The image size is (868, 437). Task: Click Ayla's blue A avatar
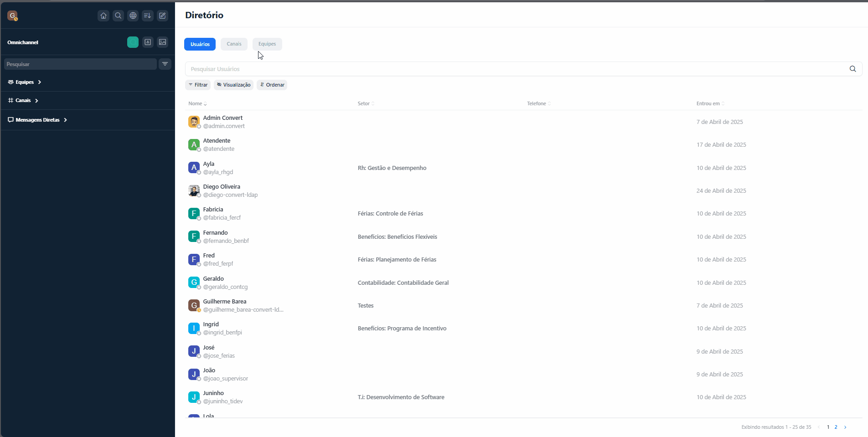pos(194,168)
